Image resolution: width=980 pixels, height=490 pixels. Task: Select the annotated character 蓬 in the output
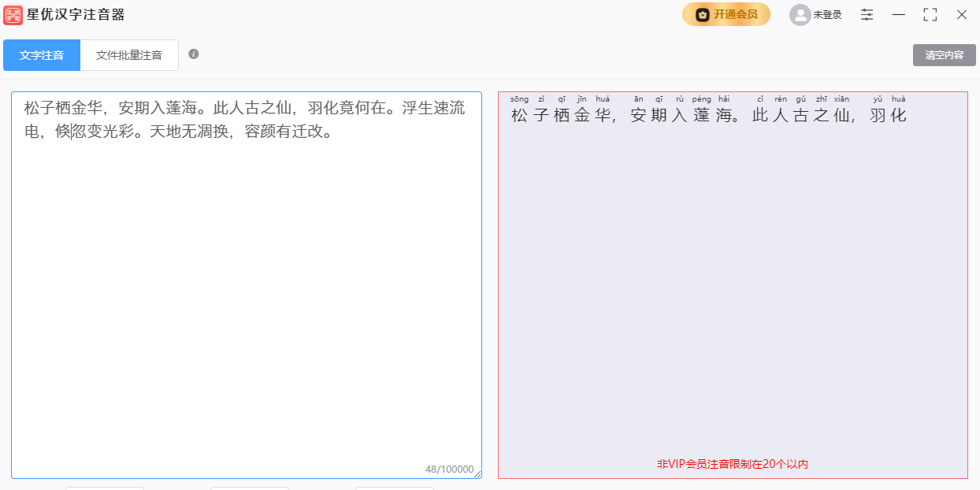(x=701, y=115)
